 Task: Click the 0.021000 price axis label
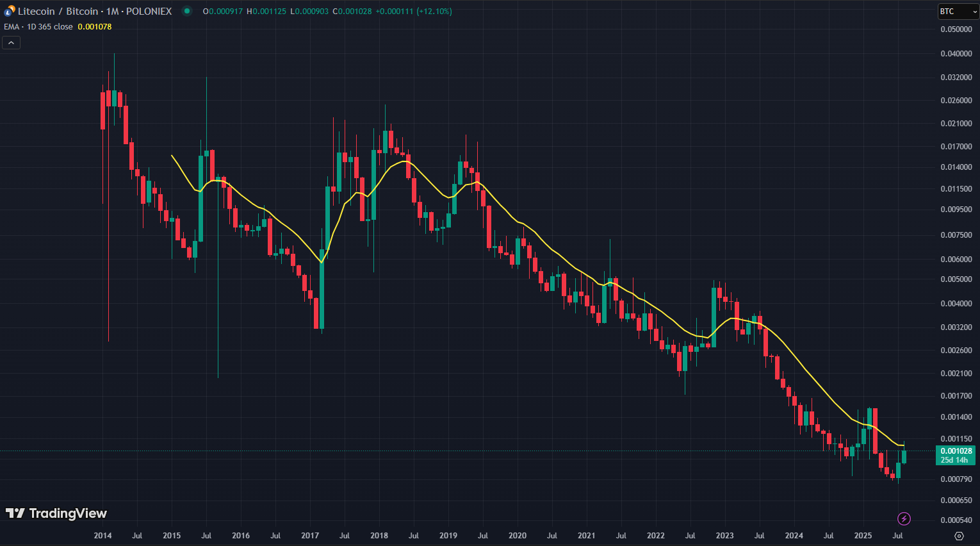click(956, 124)
